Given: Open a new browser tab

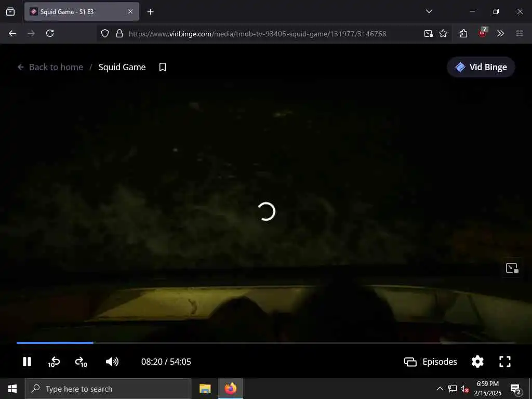Looking at the screenshot, I should click(150, 12).
